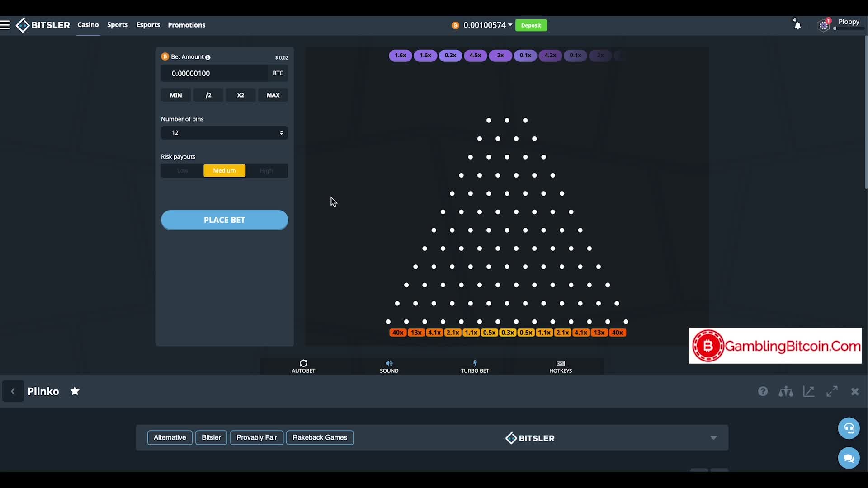Expand game to fullscreen icon
Screen dimensions: 868x488
(x=832, y=391)
